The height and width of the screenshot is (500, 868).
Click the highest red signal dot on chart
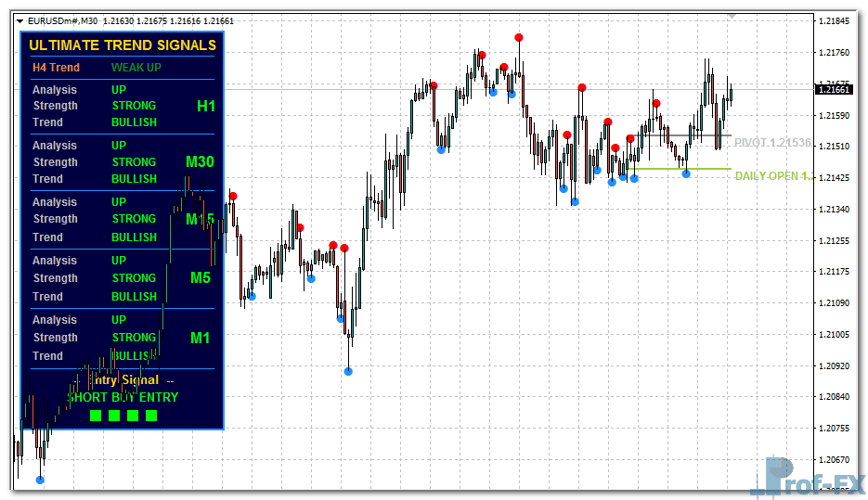click(519, 37)
